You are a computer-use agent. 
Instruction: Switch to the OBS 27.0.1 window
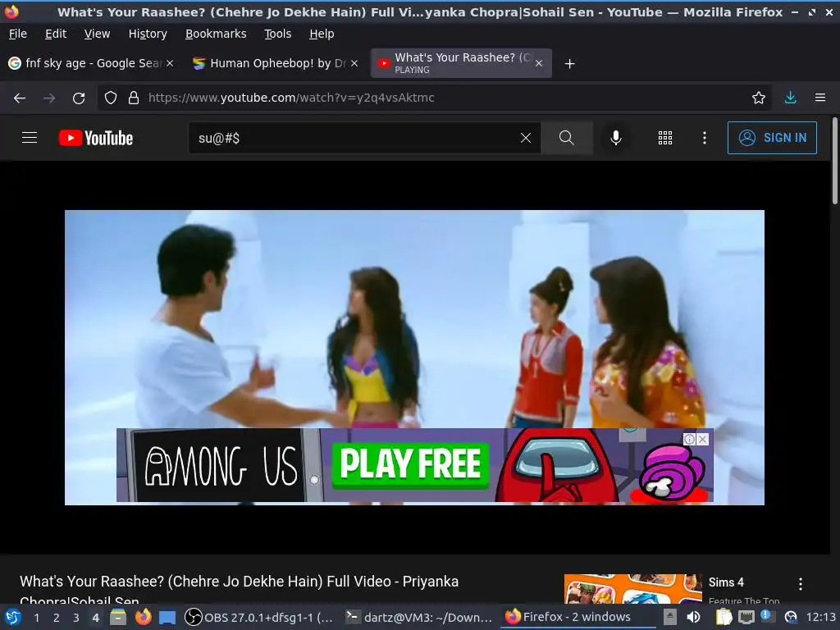(x=258, y=618)
